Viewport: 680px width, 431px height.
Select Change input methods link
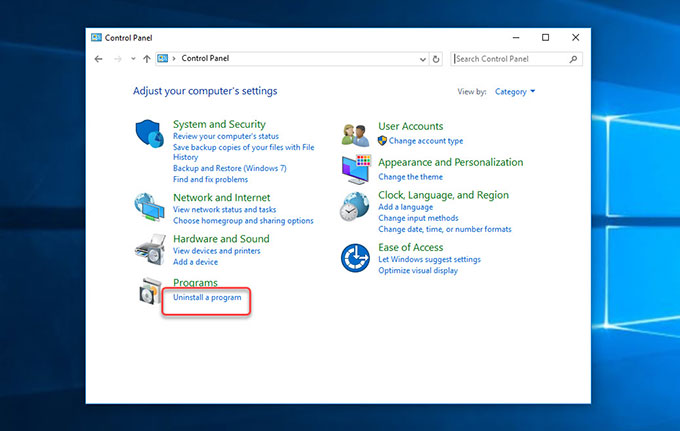pyautogui.click(x=418, y=218)
